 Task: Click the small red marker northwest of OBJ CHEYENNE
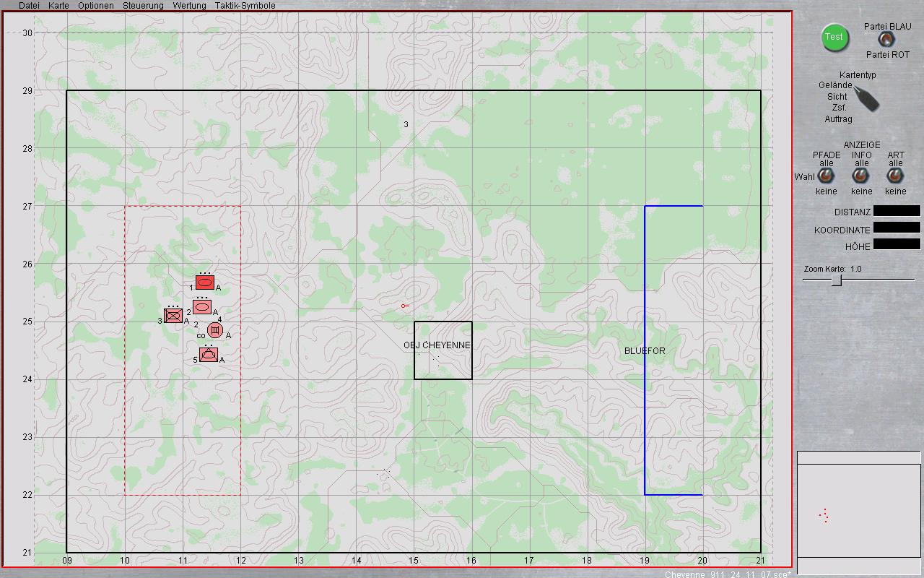point(405,306)
